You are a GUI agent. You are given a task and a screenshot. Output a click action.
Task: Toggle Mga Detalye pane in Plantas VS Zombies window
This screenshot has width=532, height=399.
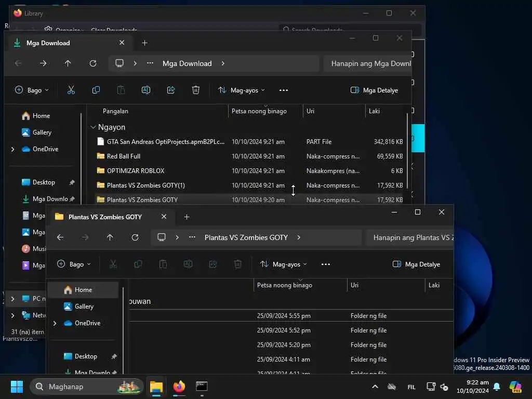416,264
